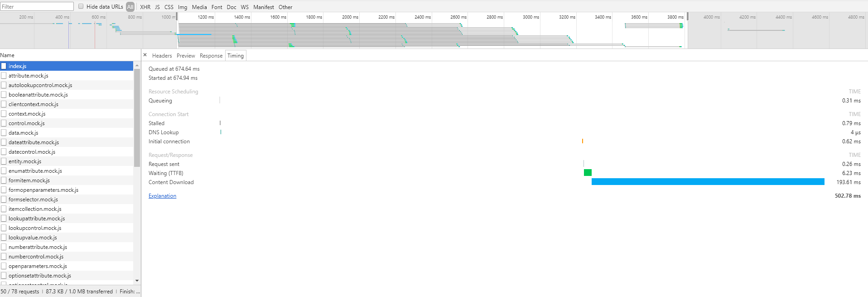The height and width of the screenshot is (297, 868).
Task: Open the timing Explanation link
Action: [x=162, y=196]
